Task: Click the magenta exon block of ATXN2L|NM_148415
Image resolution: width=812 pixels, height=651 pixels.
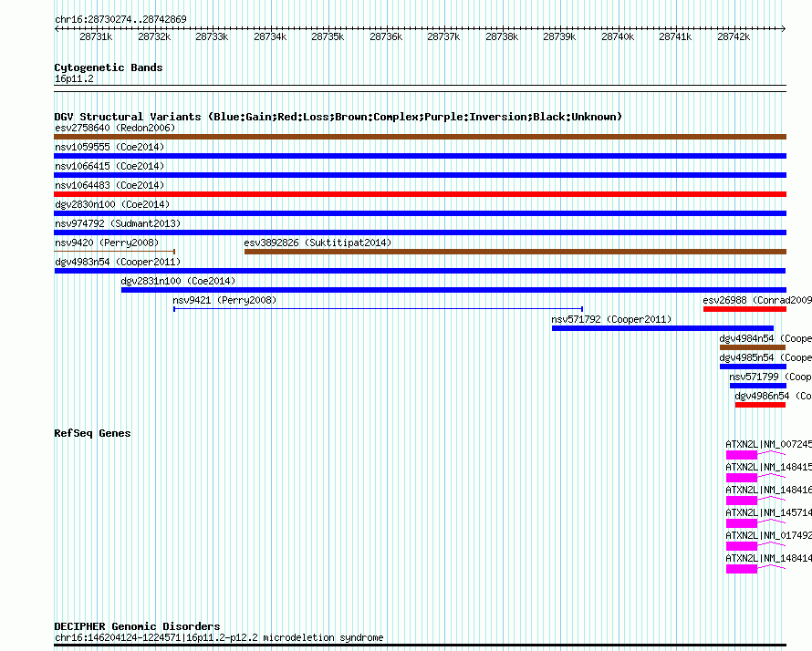Action: click(742, 478)
